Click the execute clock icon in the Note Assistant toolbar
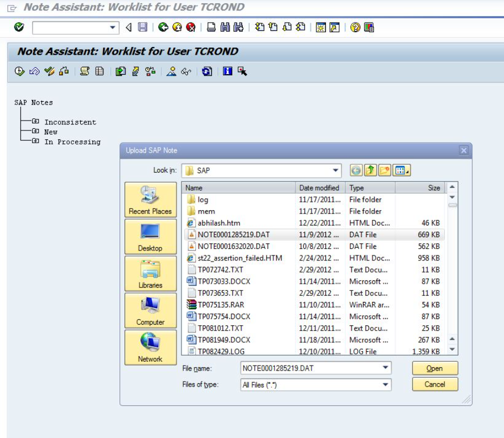 [19, 71]
